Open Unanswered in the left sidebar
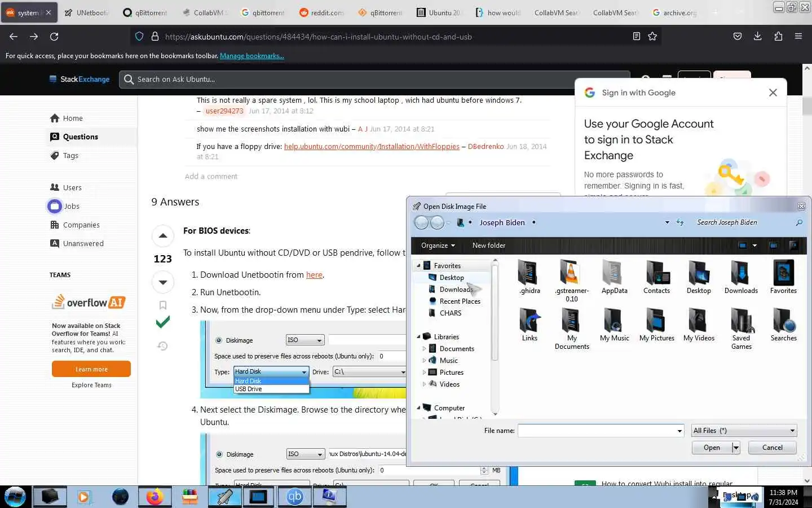Image resolution: width=812 pixels, height=508 pixels. [83, 243]
